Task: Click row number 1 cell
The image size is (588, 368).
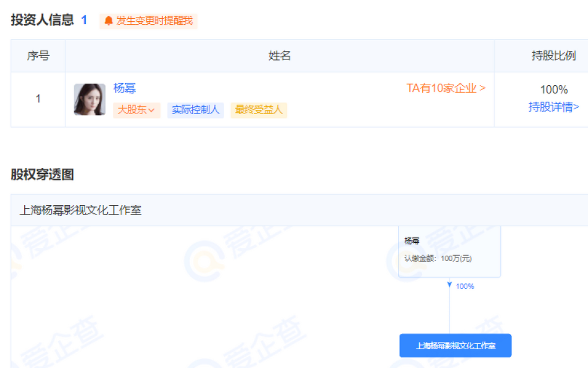Action: pos(38,99)
